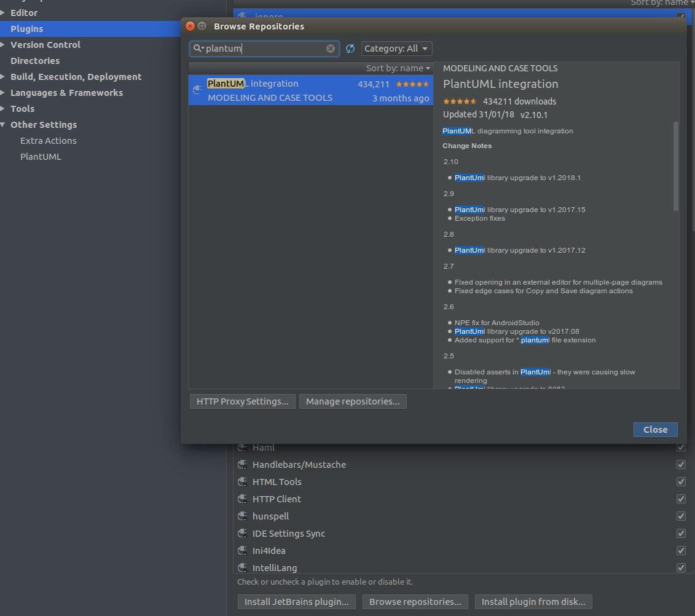Expand the Version Control settings node
The height and width of the screenshot is (616, 695).
tap(2, 45)
